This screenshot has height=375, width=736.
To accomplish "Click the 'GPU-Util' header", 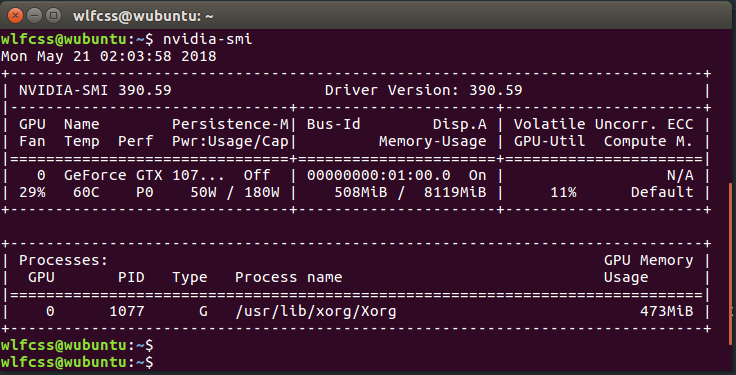I will click(x=549, y=141).
